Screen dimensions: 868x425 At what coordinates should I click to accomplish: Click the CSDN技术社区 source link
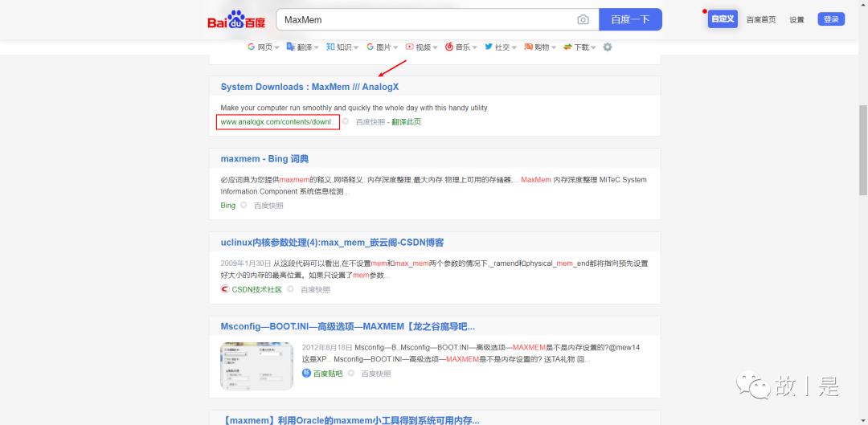tap(257, 289)
